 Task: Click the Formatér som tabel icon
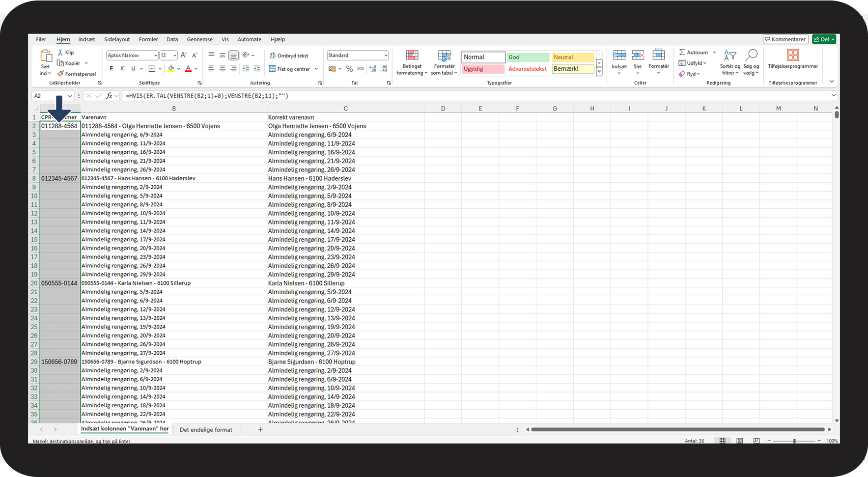pyautogui.click(x=444, y=56)
